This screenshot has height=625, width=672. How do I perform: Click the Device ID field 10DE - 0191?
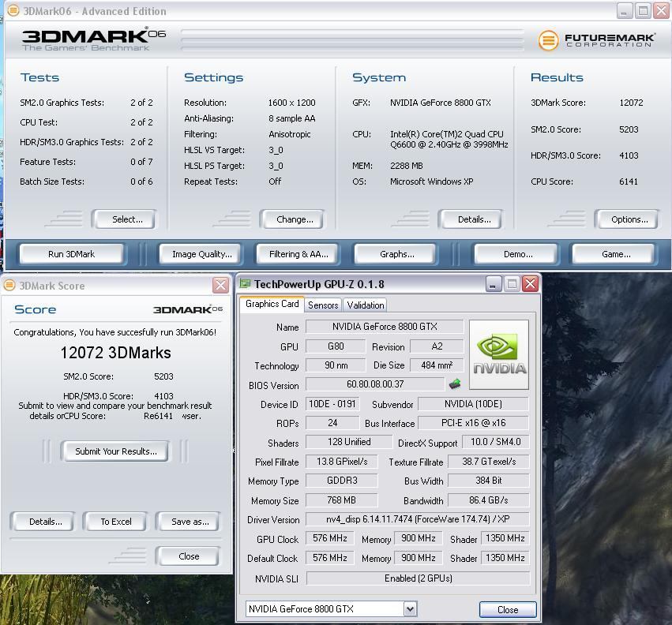click(332, 404)
